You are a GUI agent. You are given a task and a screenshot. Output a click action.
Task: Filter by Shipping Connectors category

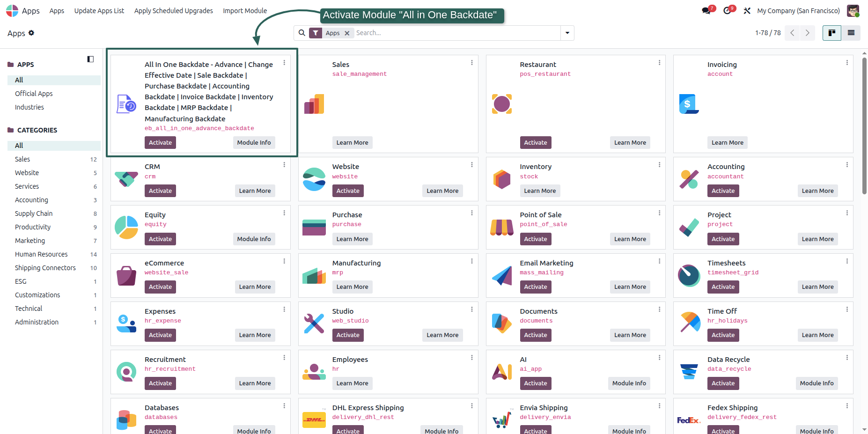pos(54,268)
